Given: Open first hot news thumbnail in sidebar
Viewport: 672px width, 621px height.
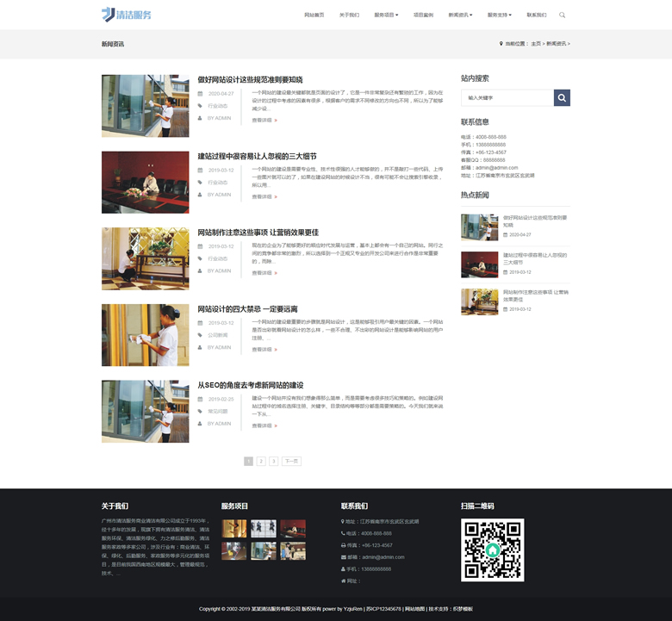Looking at the screenshot, I should (x=479, y=227).
